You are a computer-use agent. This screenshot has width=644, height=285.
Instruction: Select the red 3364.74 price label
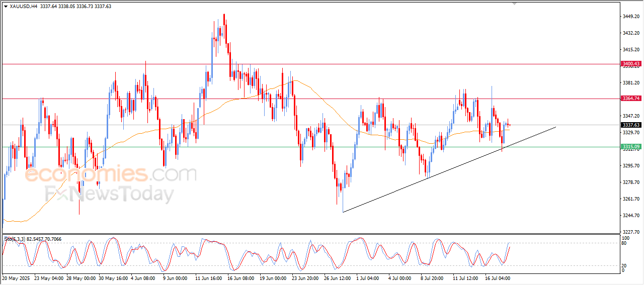point(631,99)
